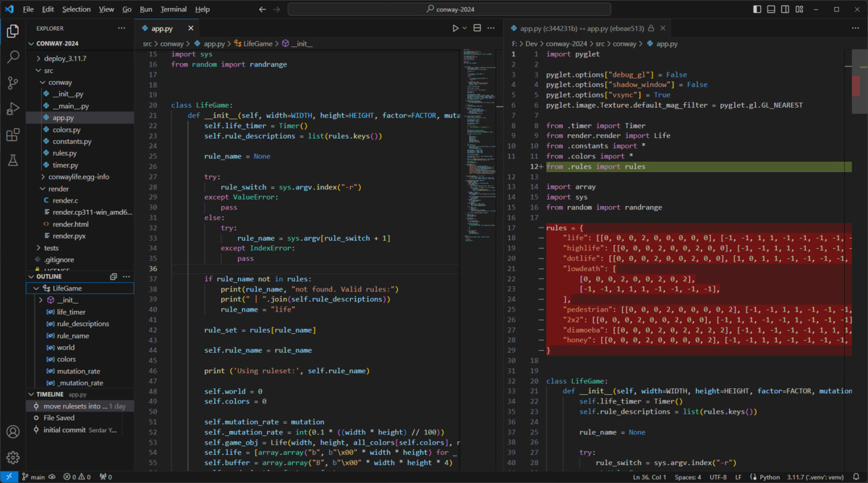Click the encoding 'UTF-8' status item

pyautogui.click(x=718, y=477)
